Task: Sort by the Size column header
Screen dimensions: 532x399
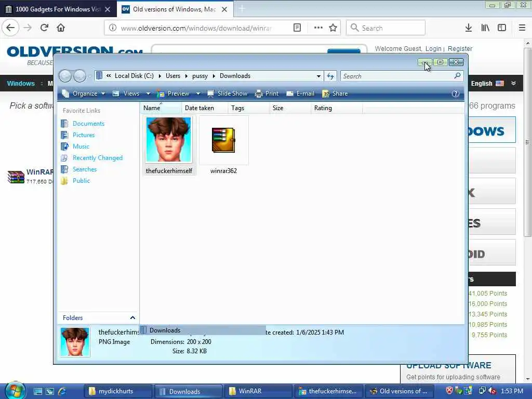Action: 289,108
